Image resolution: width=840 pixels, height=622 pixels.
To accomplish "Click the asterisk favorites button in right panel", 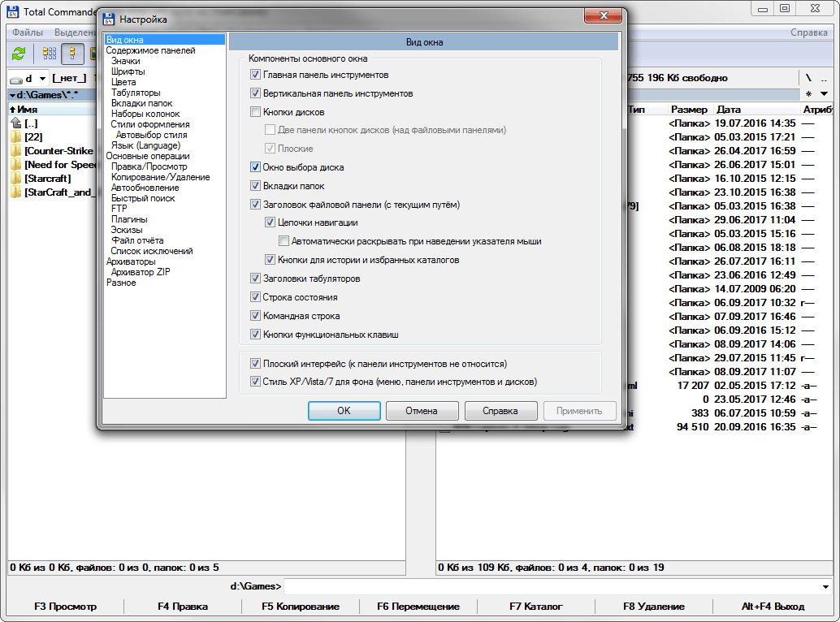I will (x=808, y=94).
